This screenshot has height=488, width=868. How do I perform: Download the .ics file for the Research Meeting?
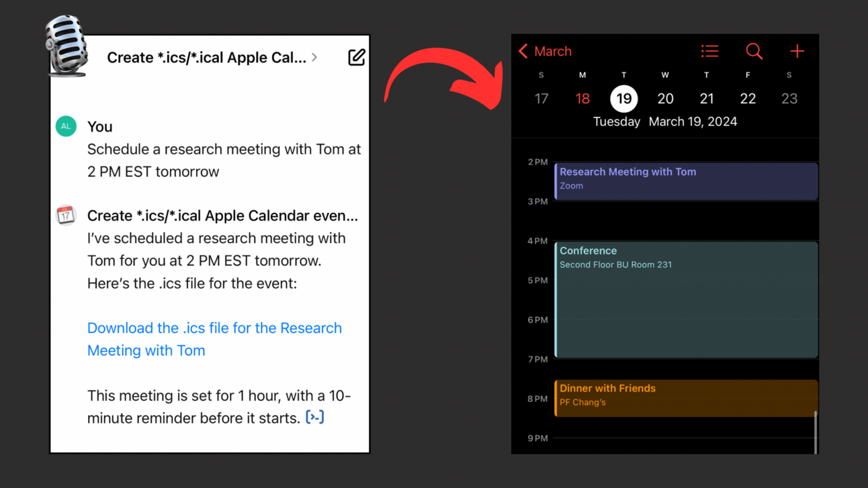(x=214, y=339)
